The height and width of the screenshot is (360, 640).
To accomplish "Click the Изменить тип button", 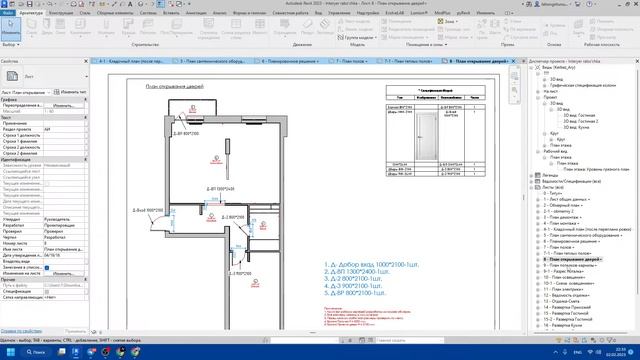I will (70, 92).
